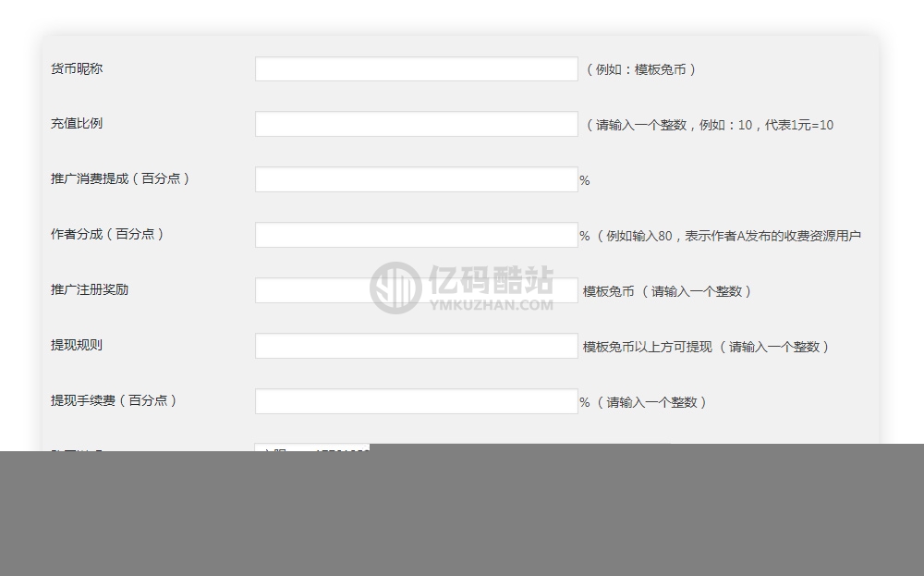Click the 货币昵称 label
Viewport: 924px width, 576px height.
click(x=77, y=68)
